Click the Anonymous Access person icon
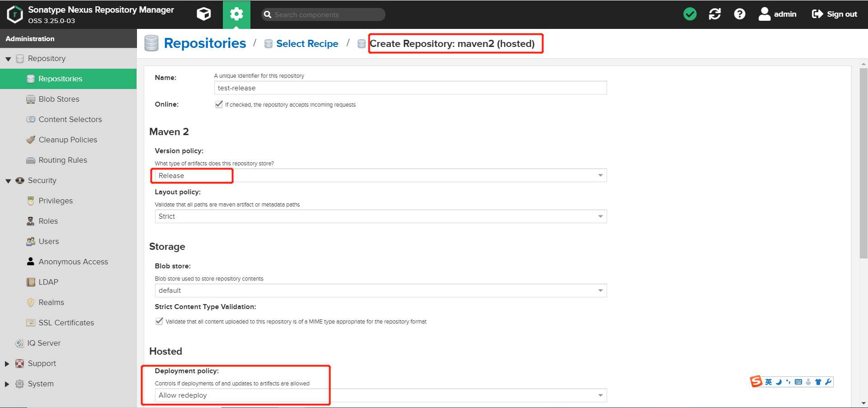The height and width of the screenshot is (408, 868). tap(31, 261)
